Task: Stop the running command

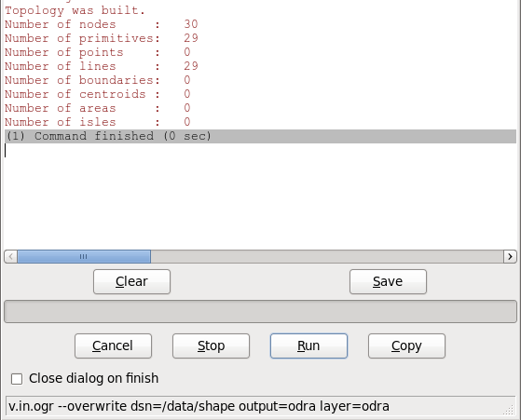Action: pyautogui.click(x=211, y=345)
